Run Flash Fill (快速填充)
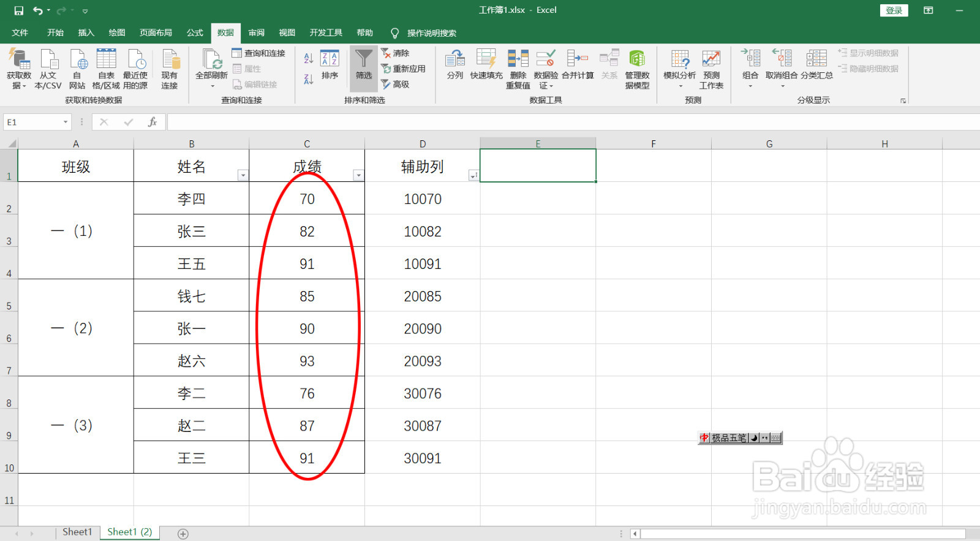The image size is (980, 541). tap(486, 66)
